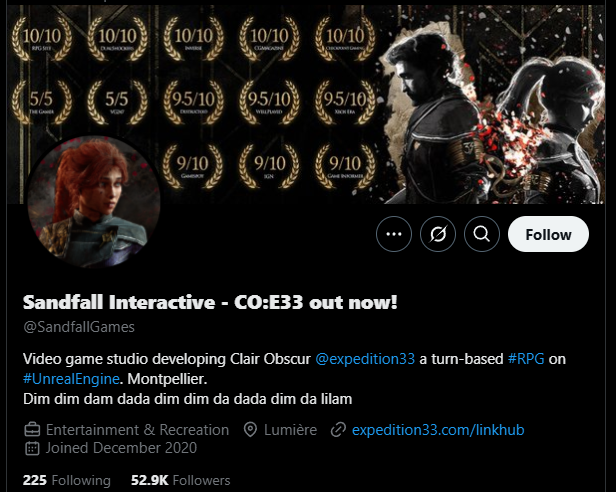Viewport: 616px width, 492px height.
Task: Visit the expedition33.com/linkhub website link
Action: pyautogui.click(x=438, y=430)
